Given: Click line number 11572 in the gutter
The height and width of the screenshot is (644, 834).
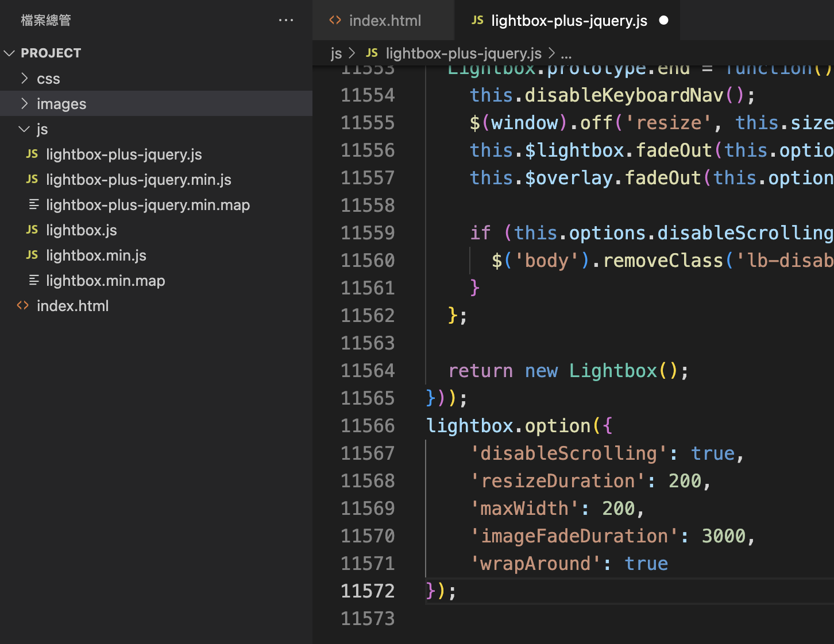Looking at the screenshot, I should click(x=368, y=591).
